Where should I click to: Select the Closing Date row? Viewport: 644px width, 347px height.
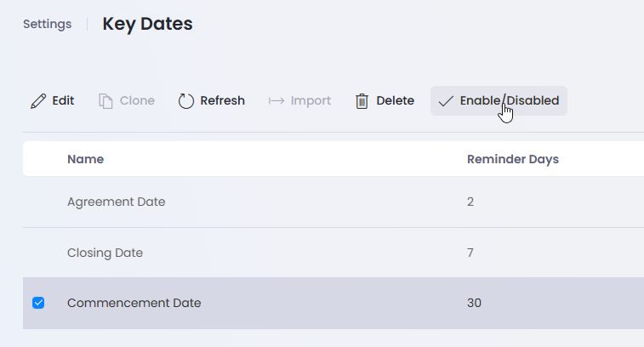click(x=333, y=253)
